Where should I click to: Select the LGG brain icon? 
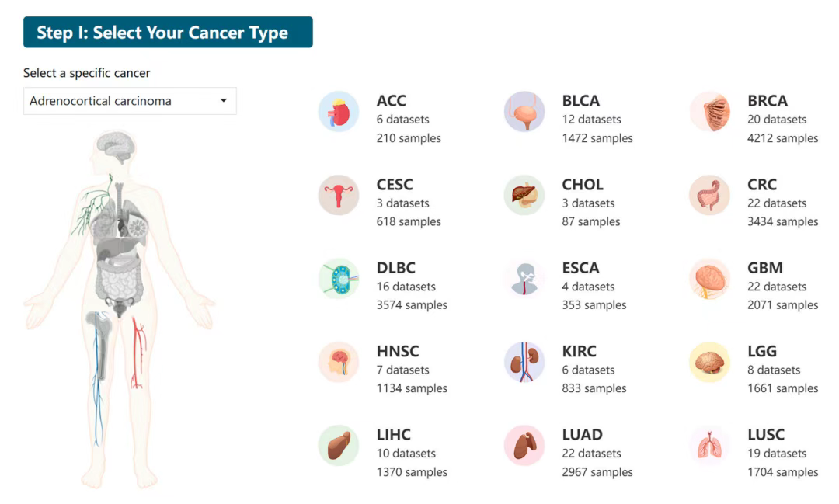coord(709,362)
